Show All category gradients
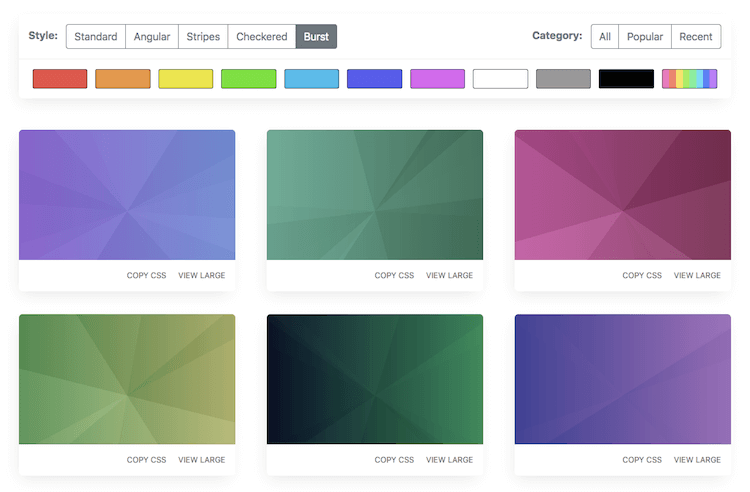The image size is (750, 492). pos(605,37)
